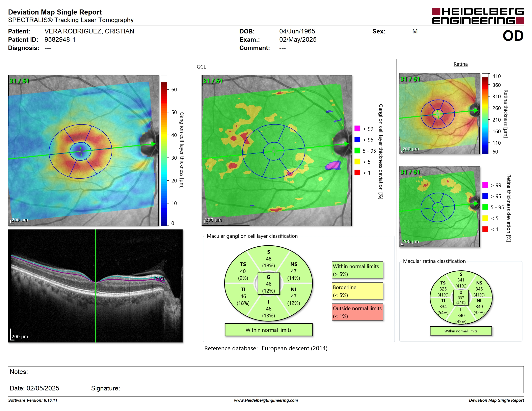Click retina sector NS value 345
Viewport: 532px width, 411px height.
[x=479, y=289]
